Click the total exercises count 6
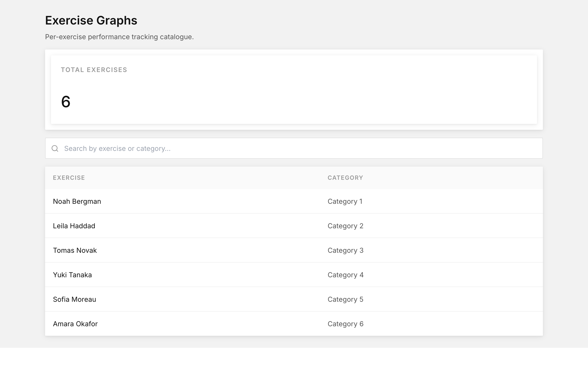 coord(66,101)
